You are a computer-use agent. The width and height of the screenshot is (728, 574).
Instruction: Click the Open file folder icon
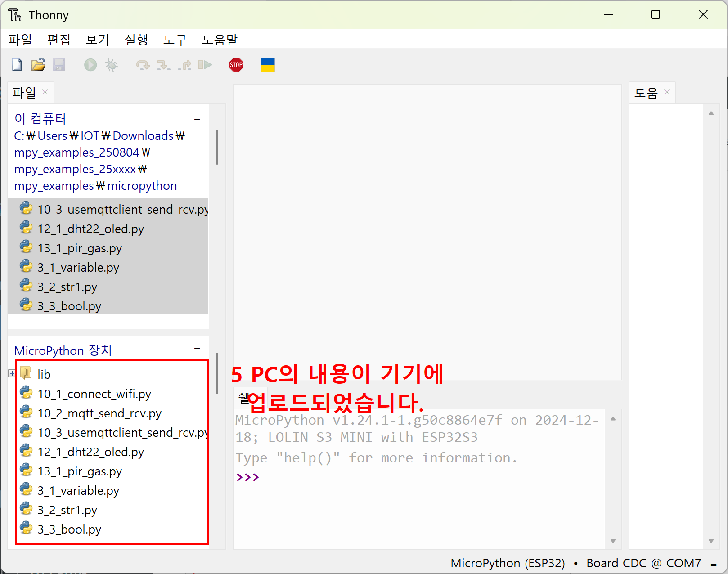[x=38, y=65]
